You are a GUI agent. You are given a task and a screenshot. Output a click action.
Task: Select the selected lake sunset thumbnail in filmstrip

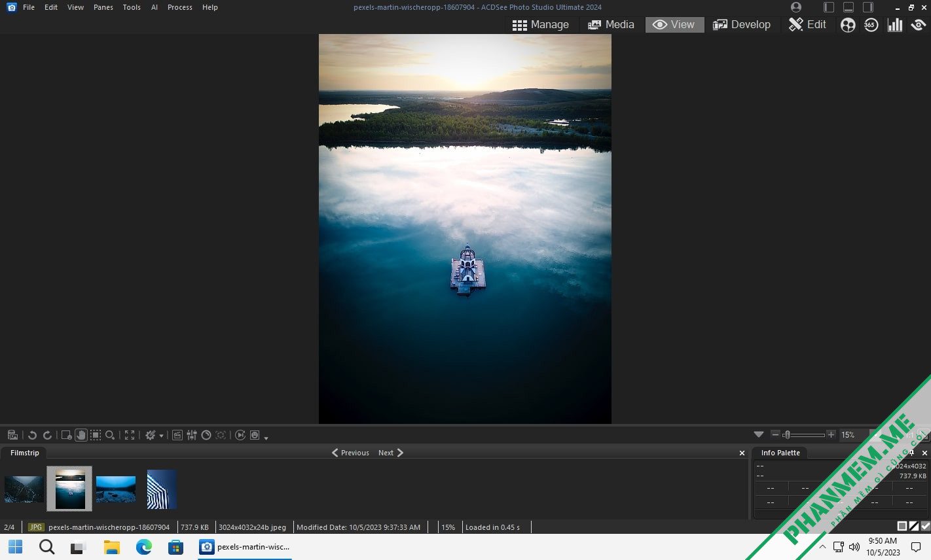coord(70,489)
